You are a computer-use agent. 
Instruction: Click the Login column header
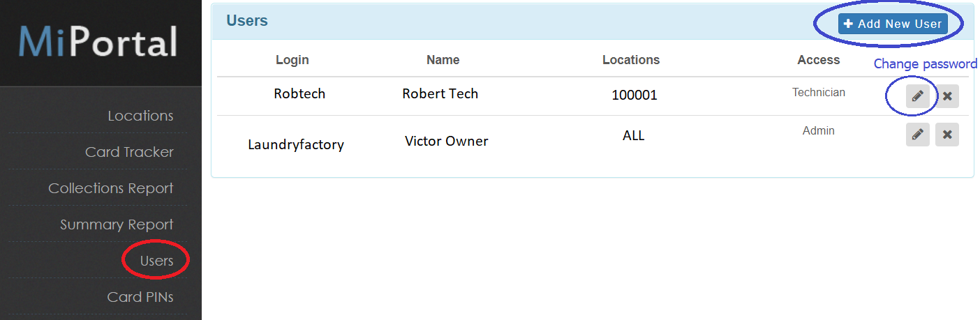point(292,60)
